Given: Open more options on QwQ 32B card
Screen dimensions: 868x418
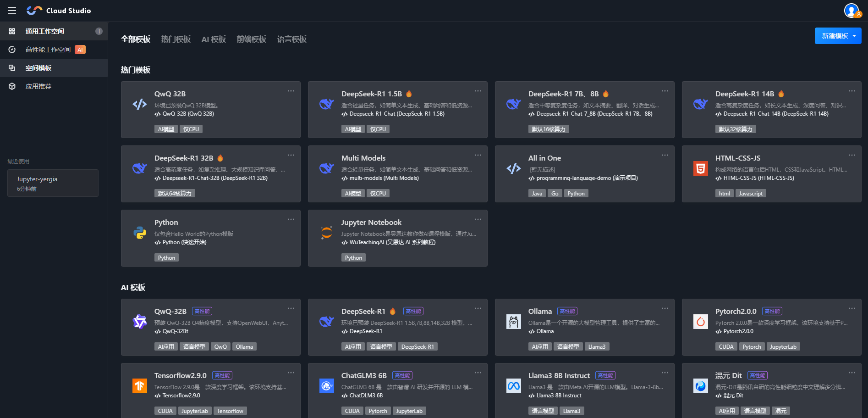Looking at the screenshot, I should (291, 91).
